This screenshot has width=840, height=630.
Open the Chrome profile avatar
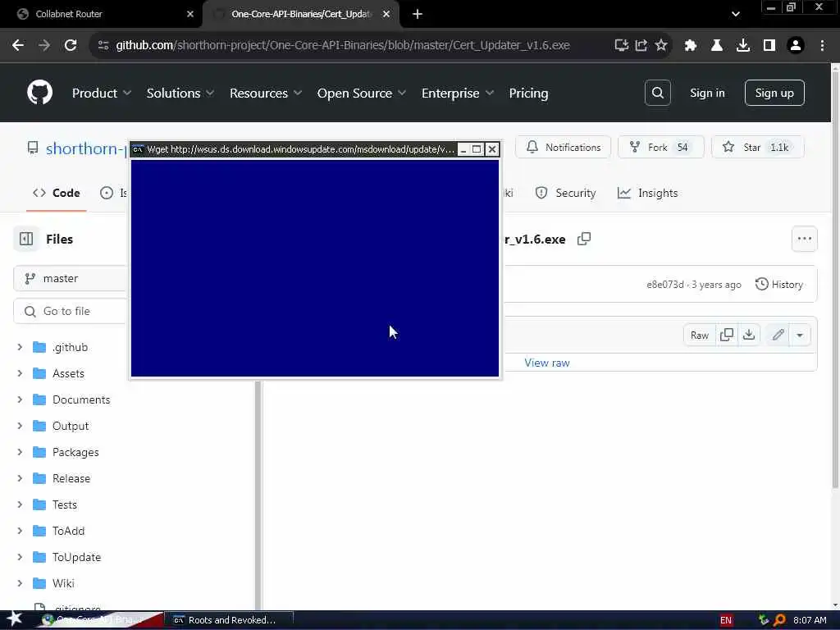796,46
